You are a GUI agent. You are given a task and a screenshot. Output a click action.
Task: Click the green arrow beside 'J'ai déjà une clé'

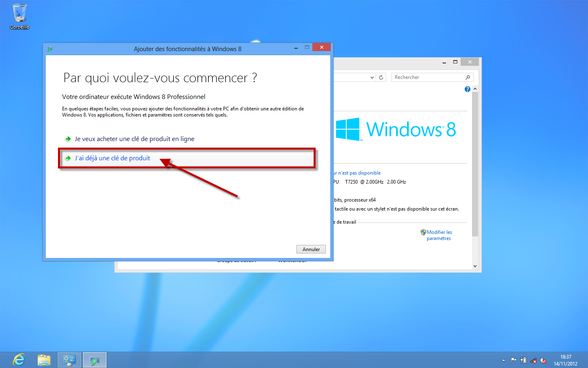(68, 158)
